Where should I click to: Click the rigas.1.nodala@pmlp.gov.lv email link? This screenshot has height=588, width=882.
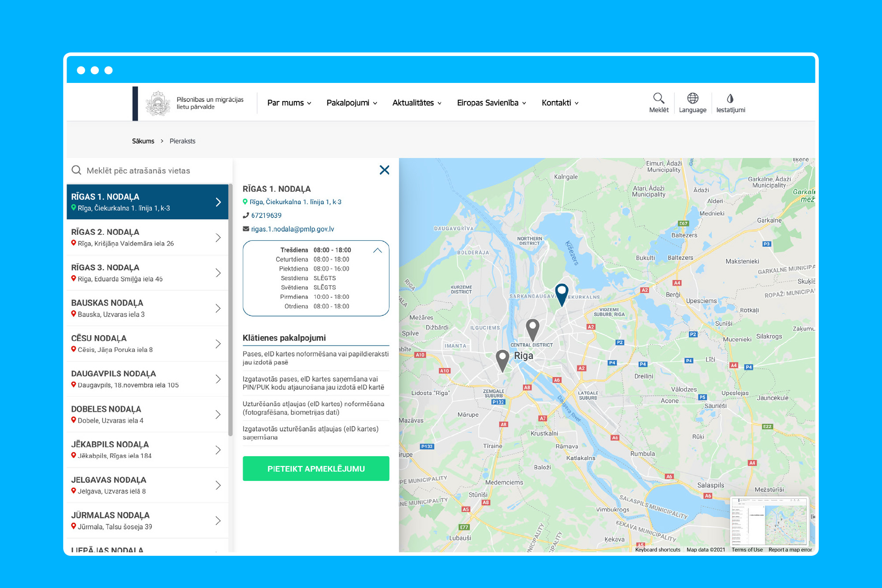pyautogui.click(x=292, y=229)
